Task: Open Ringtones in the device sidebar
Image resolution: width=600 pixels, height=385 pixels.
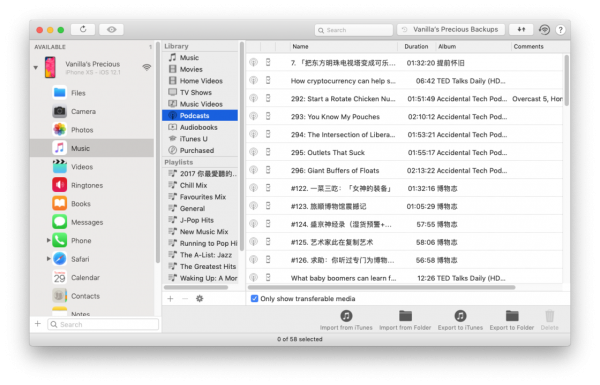Action: click(x=92, y=185)
